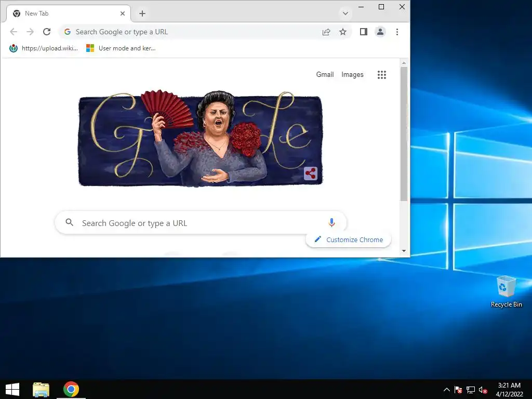Select the Recycle Bin desktop icon
This screenshot has width=532, height=399.
click(506, 292)
